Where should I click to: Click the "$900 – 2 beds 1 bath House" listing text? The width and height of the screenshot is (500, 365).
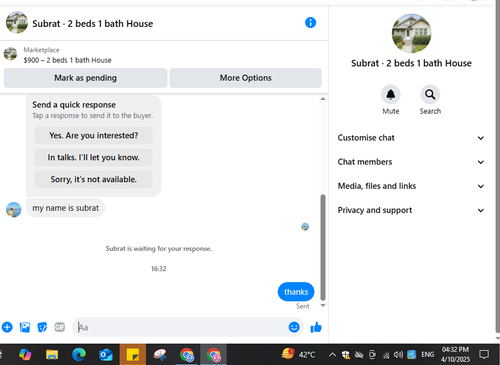point(67,60)
